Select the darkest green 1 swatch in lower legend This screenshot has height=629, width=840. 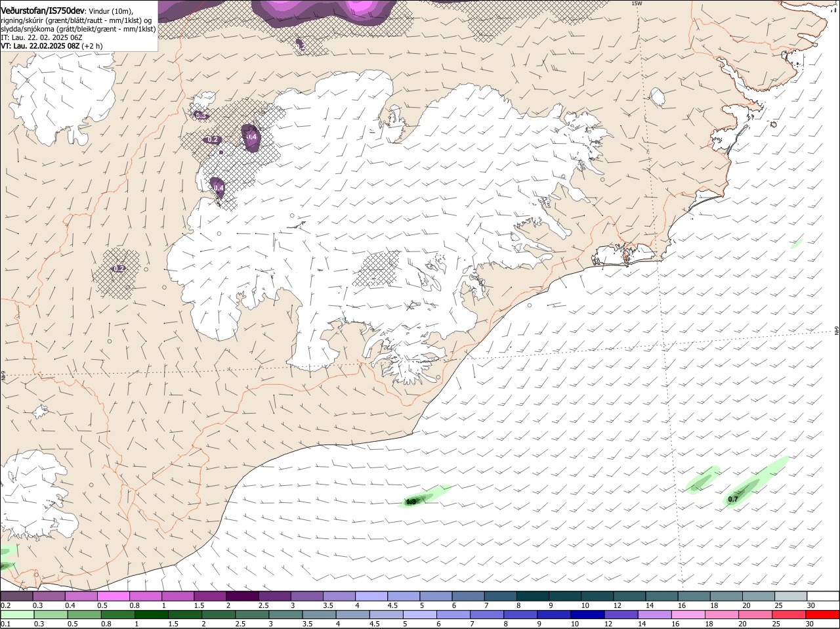point(151,615)
